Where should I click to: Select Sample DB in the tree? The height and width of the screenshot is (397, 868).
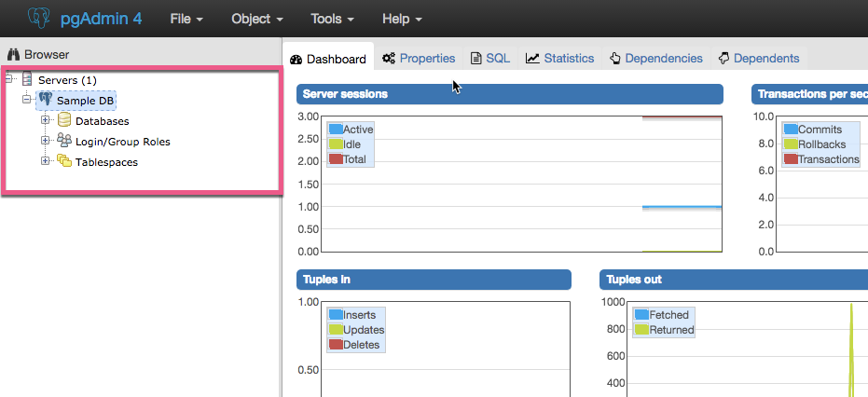pos(85,101)
